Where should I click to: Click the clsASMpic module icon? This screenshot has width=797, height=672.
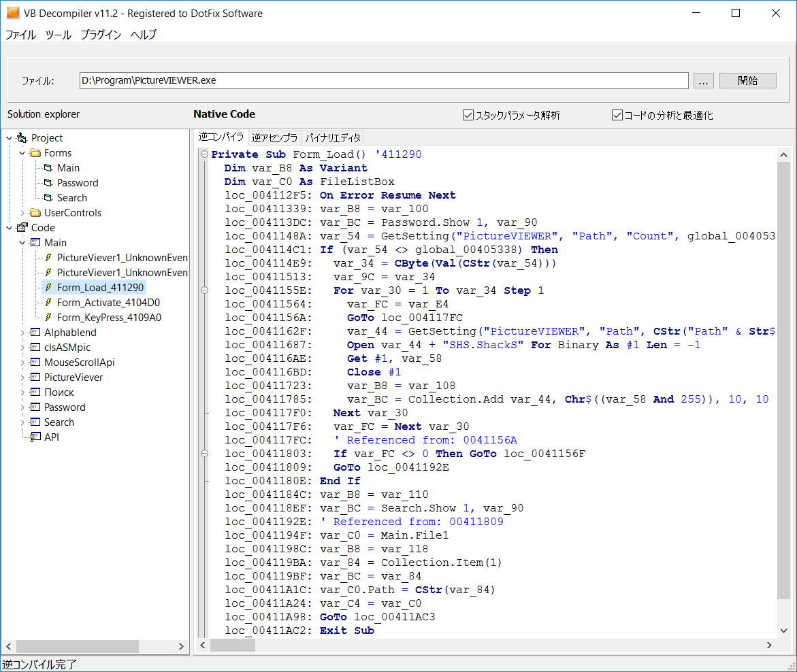coord(35,348)
